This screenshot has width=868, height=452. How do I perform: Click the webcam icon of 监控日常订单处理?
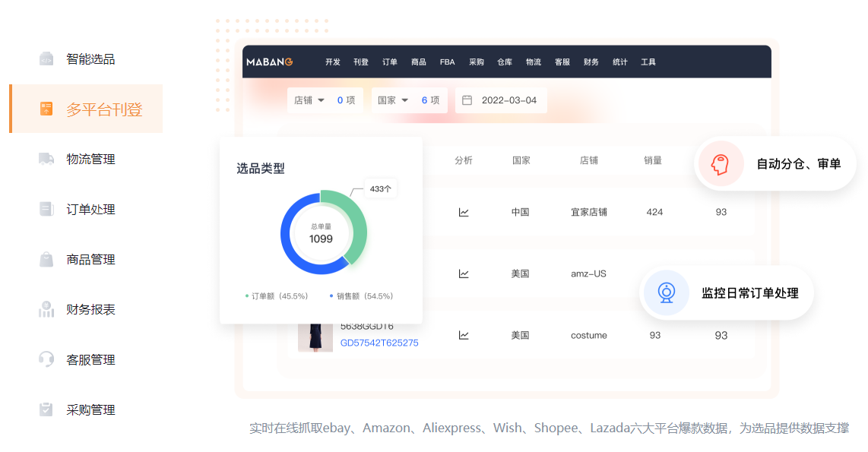(x=667, y=292)
